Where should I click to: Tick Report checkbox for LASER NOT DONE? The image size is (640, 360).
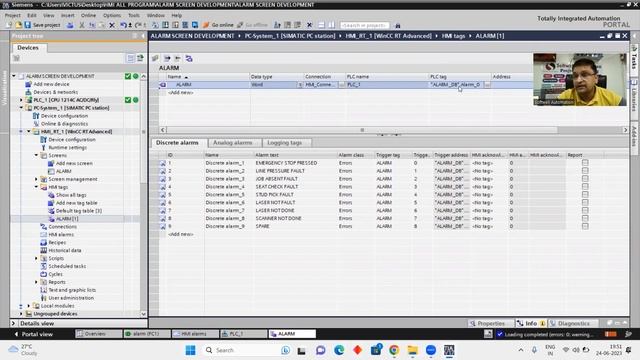585,210
